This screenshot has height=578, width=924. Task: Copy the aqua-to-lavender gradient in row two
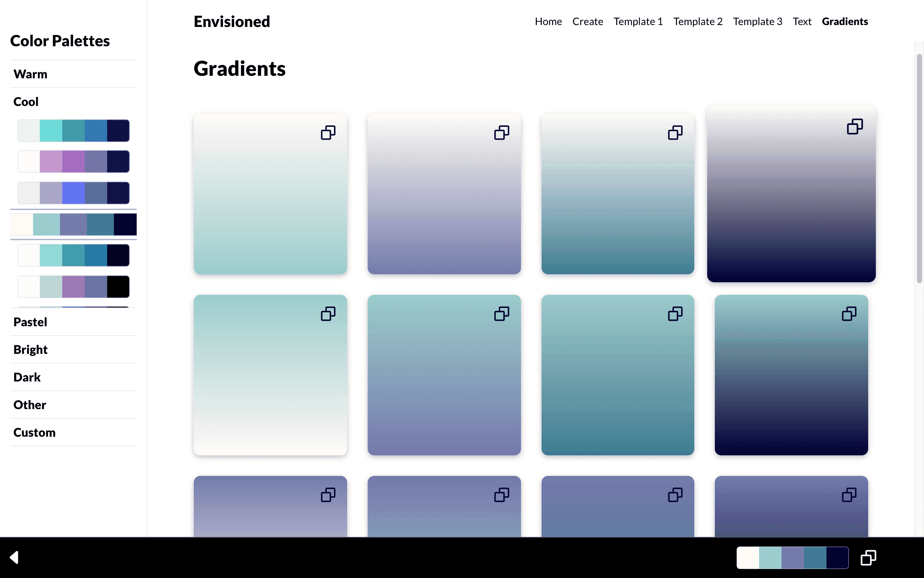(502, 314)
